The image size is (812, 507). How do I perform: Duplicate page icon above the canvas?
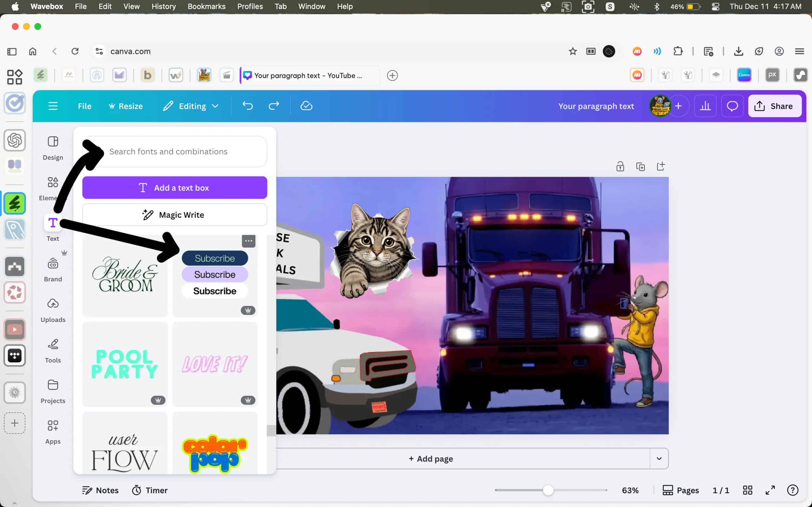coord(640,166)
